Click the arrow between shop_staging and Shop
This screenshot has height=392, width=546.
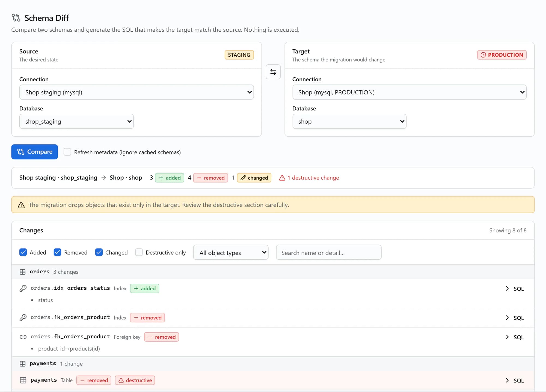(103, 178)
